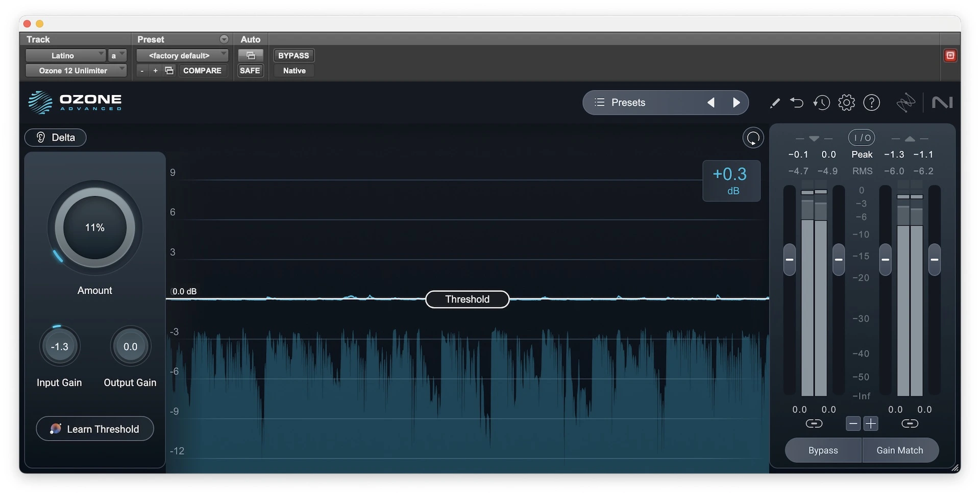The width and height of the screenshot is (980, 496).
Task: Click the Learn Threshold button
Action: tap(95, 429)
